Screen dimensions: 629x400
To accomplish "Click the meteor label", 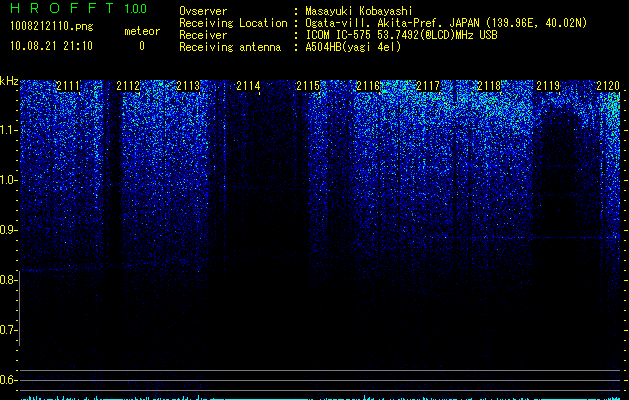I will coord(142,31).
